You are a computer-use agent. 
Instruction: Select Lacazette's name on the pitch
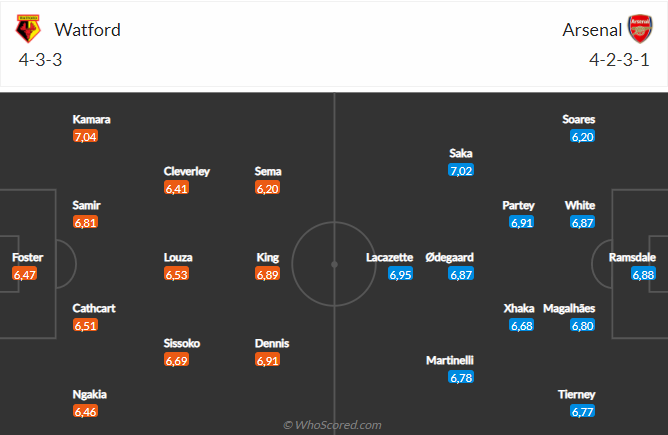coord(389,257)
